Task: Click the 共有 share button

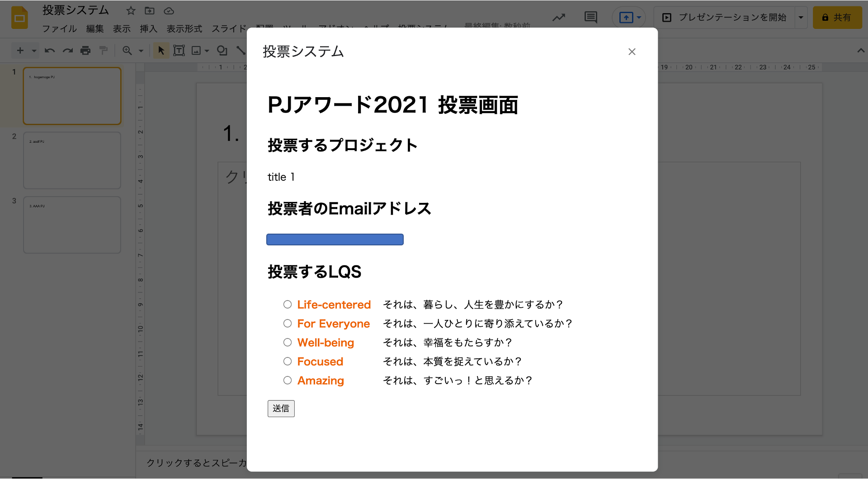Action: pos(837,18)
